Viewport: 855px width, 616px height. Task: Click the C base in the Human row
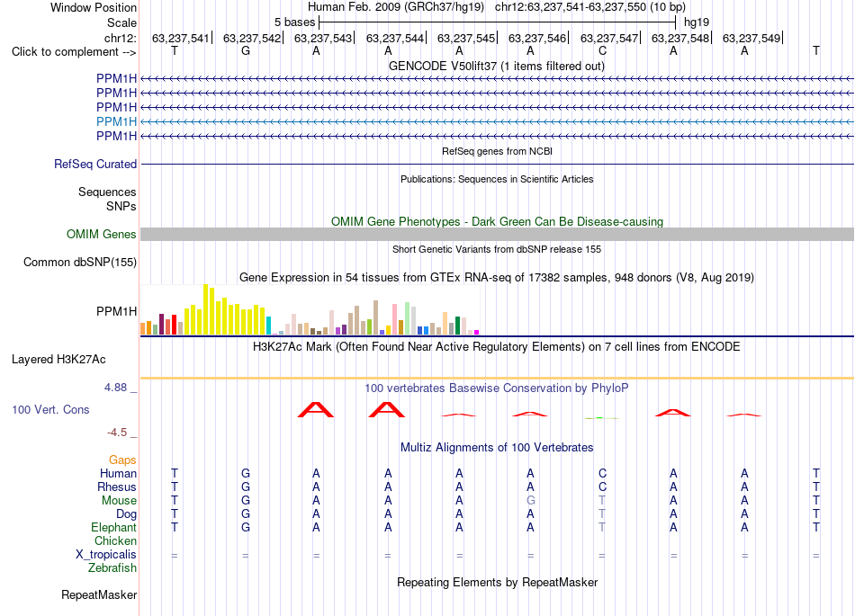click(x=602, y=473)
